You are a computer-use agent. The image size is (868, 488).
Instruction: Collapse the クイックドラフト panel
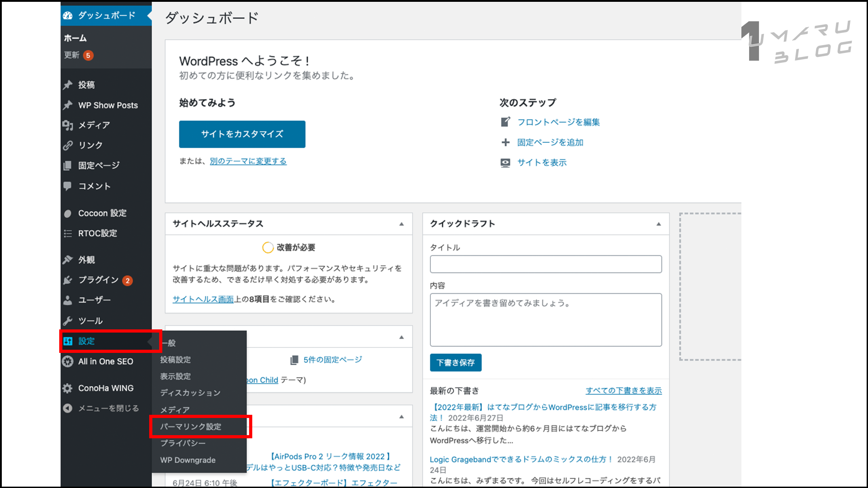[659, 224]
